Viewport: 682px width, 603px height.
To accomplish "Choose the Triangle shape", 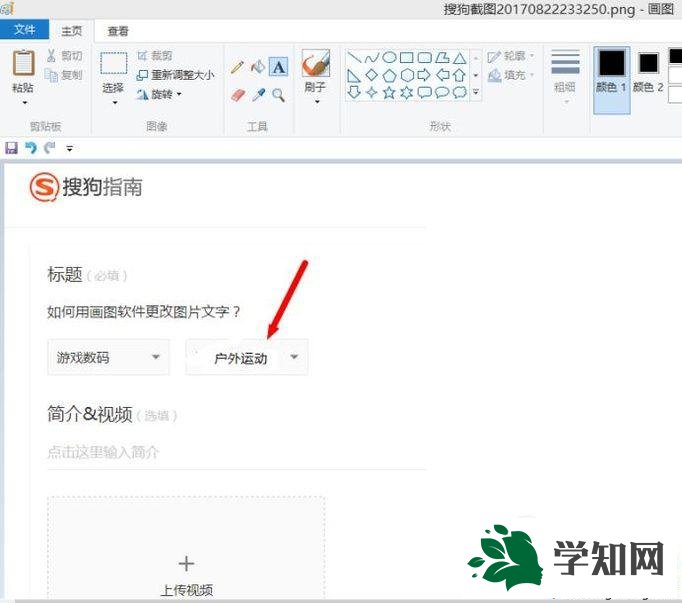I will click(460, 57).
